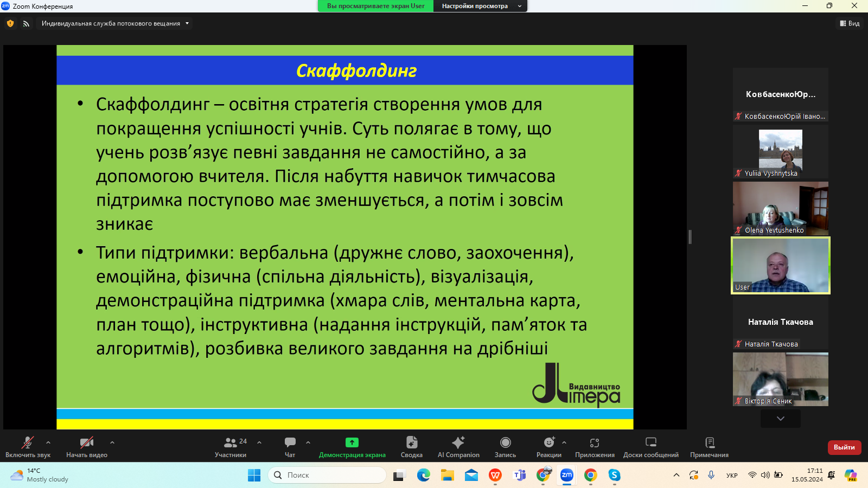Image resolution: width=868 pixels, height=488 pixels.
Task: Open Реакции reactions menu
Action: (x=548, y=447)
